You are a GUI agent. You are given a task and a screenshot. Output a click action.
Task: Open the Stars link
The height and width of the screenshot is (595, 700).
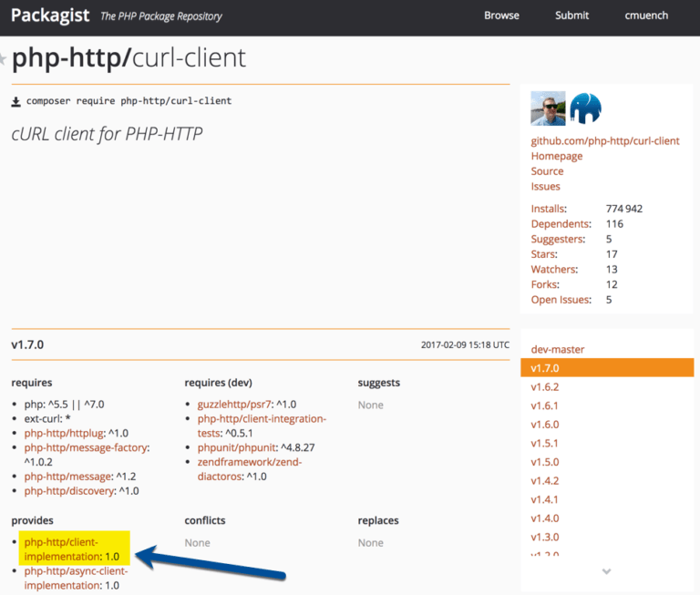(544, 254)
